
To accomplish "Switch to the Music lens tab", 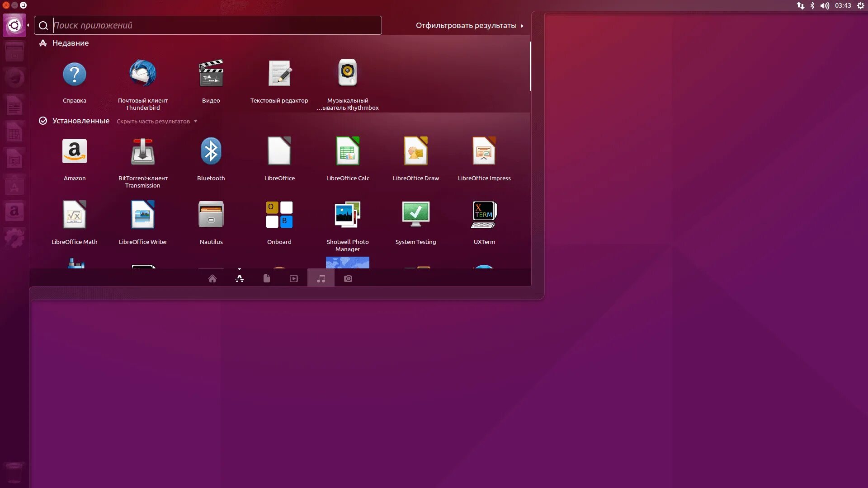I will (x=321, y=278).
